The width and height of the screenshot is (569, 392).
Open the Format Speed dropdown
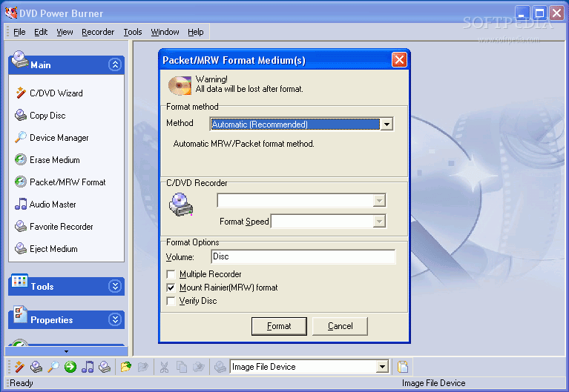click(379, 222)
